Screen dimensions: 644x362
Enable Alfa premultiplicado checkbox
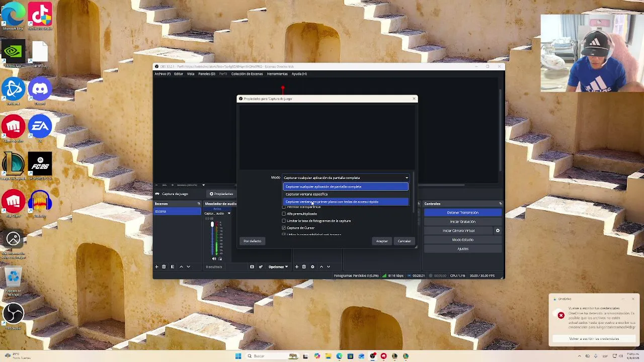pos(284,214)
